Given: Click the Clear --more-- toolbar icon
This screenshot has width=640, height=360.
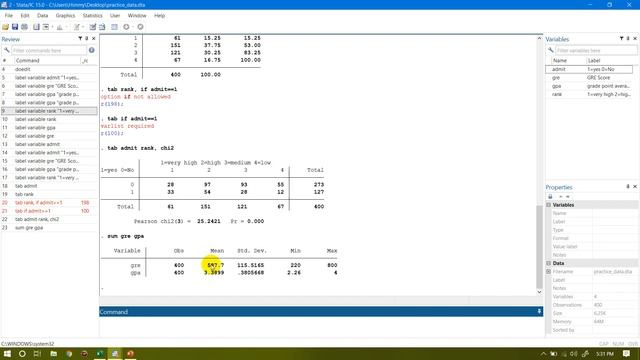Looking at the screenshot, I should click(x=127, y=27).
